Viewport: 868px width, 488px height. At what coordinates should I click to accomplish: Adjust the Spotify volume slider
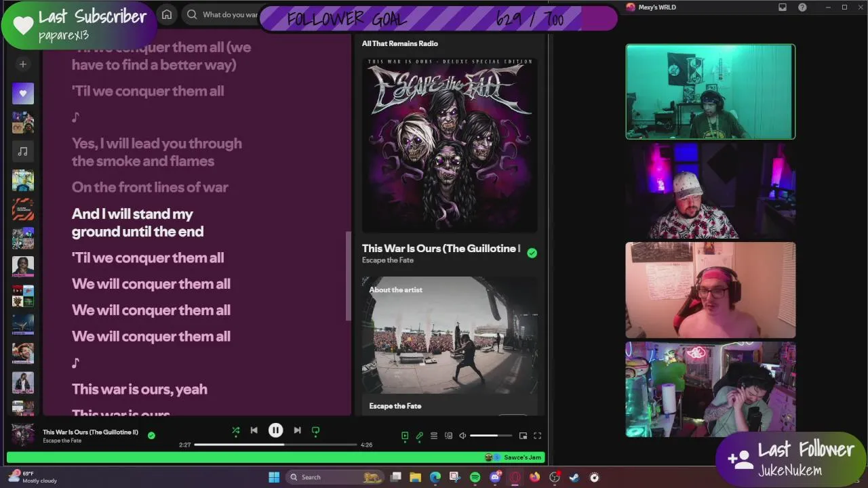click(x=491, y=436)
